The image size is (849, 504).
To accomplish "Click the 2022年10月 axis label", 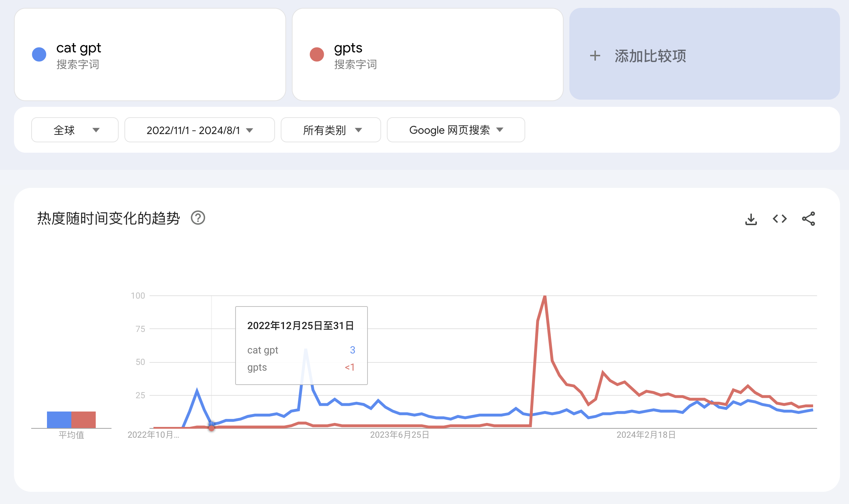I will 153,435.
